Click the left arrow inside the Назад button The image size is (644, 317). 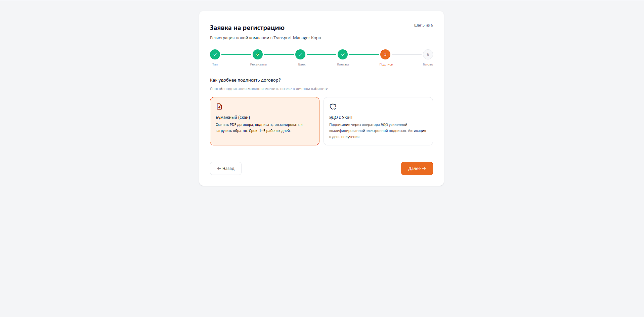click(219, 169)
